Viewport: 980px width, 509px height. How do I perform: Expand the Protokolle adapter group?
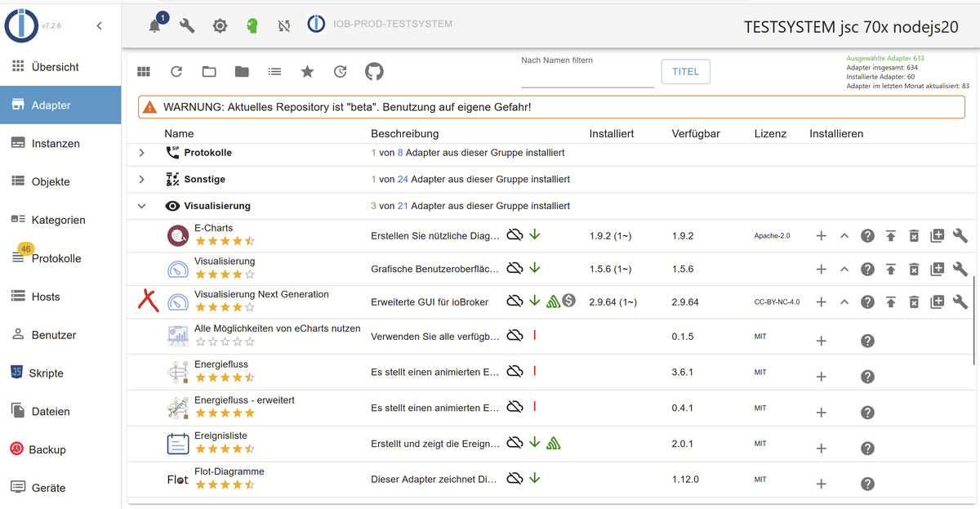tap(141, 153)
